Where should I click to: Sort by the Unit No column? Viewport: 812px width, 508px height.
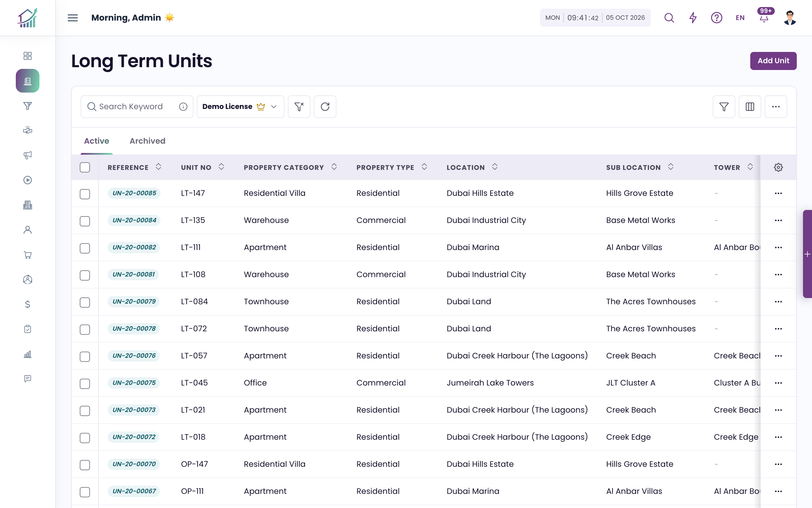[221, 167]
